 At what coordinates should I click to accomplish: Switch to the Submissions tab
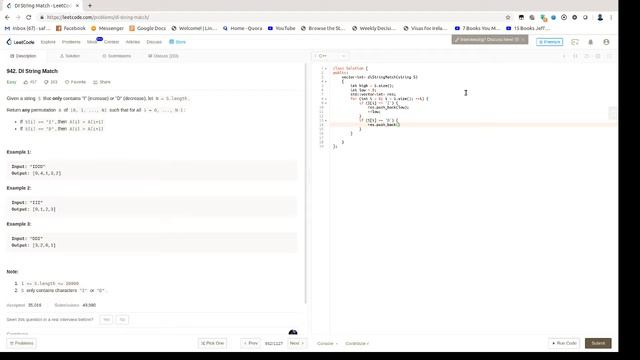[x=117, y=56]
